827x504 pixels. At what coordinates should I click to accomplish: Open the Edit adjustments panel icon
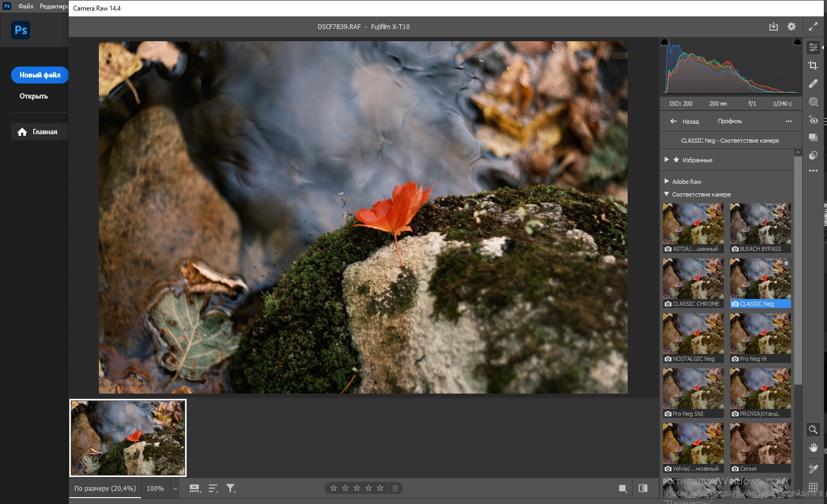click(813, 48)
